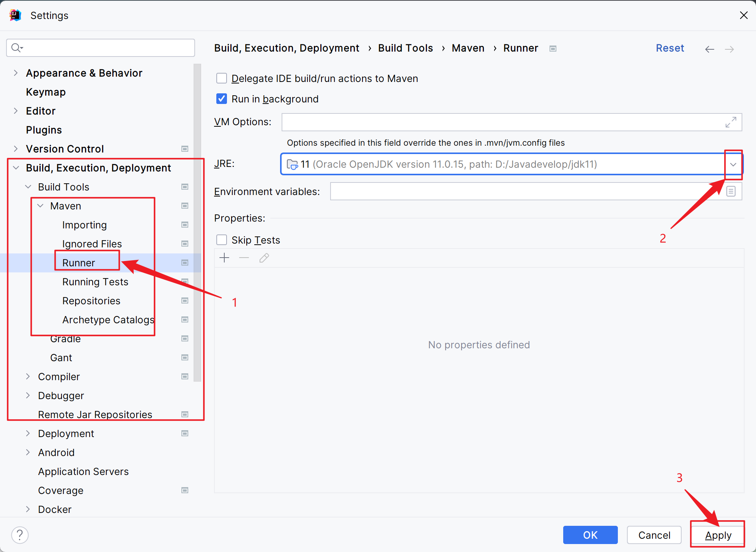Click the back navigation arrow

coord(709,49)
